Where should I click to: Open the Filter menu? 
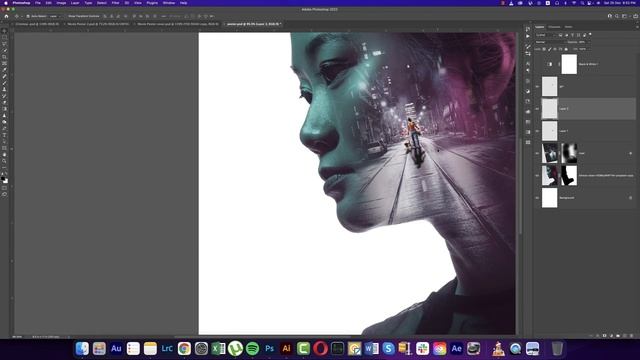coord(116,3)
